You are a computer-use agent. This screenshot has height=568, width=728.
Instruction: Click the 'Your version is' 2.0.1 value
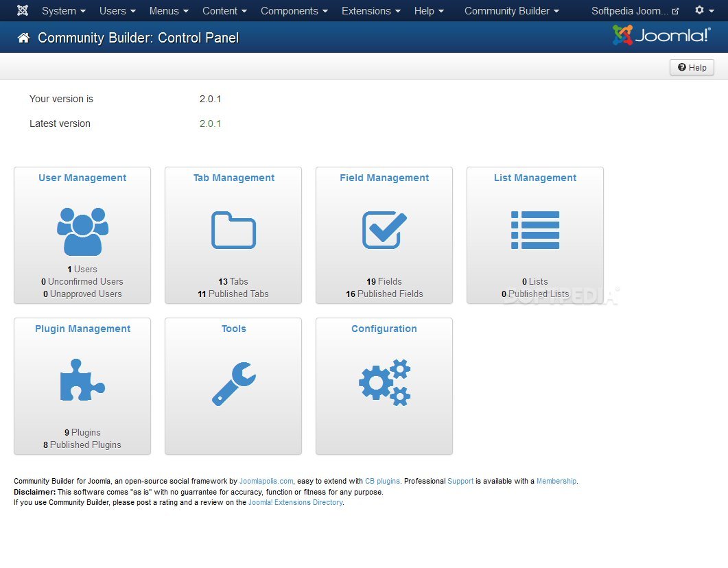click(211, 99)
